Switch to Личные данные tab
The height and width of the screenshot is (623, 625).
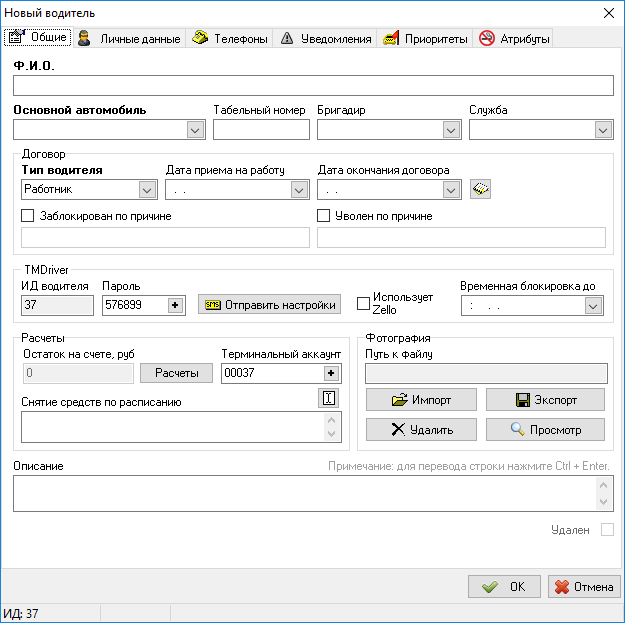130,39
